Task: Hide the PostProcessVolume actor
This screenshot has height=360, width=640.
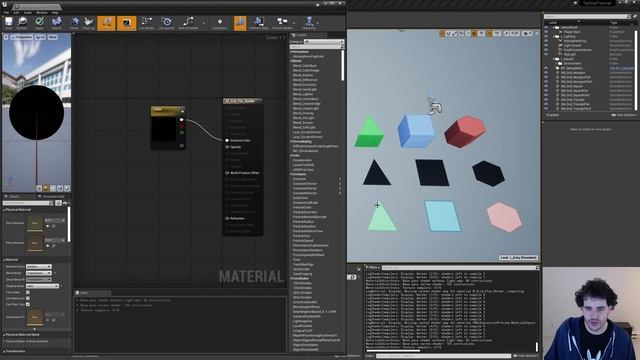Action: 546,50
